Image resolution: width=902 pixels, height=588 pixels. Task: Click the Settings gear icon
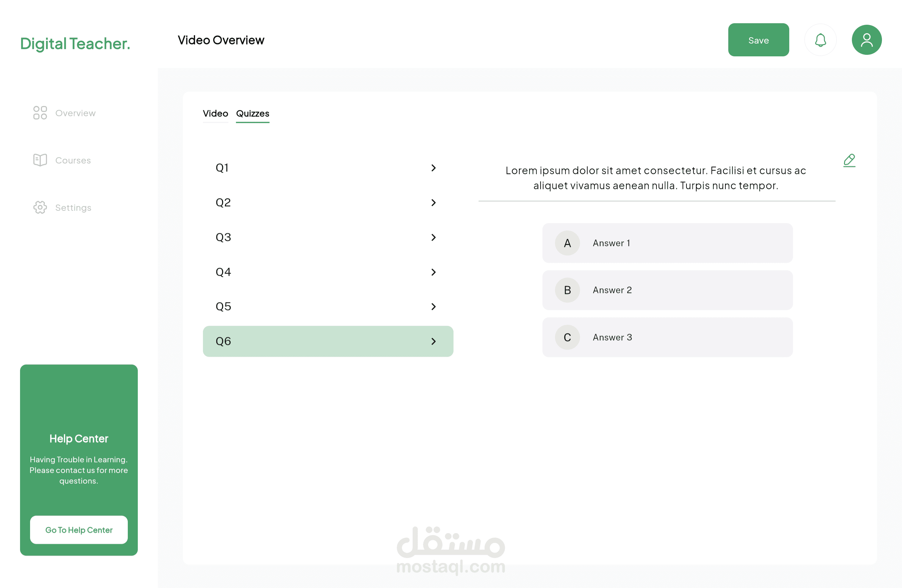coord(40,208)
